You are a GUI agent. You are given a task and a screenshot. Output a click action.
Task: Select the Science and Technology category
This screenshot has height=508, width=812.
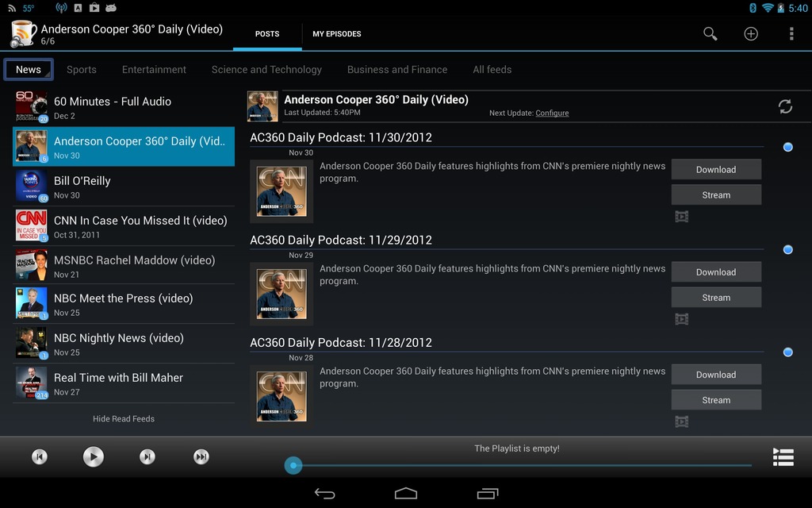pos(266,70)
